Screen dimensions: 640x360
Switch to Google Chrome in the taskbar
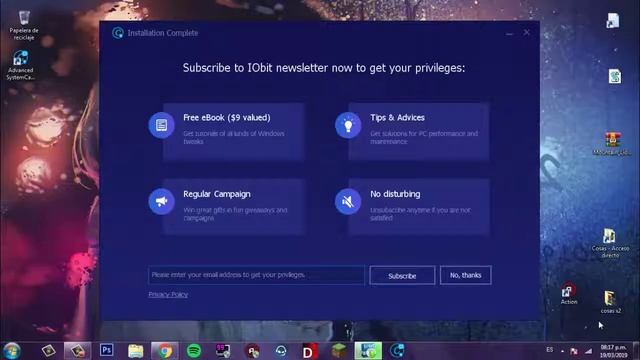165,351
